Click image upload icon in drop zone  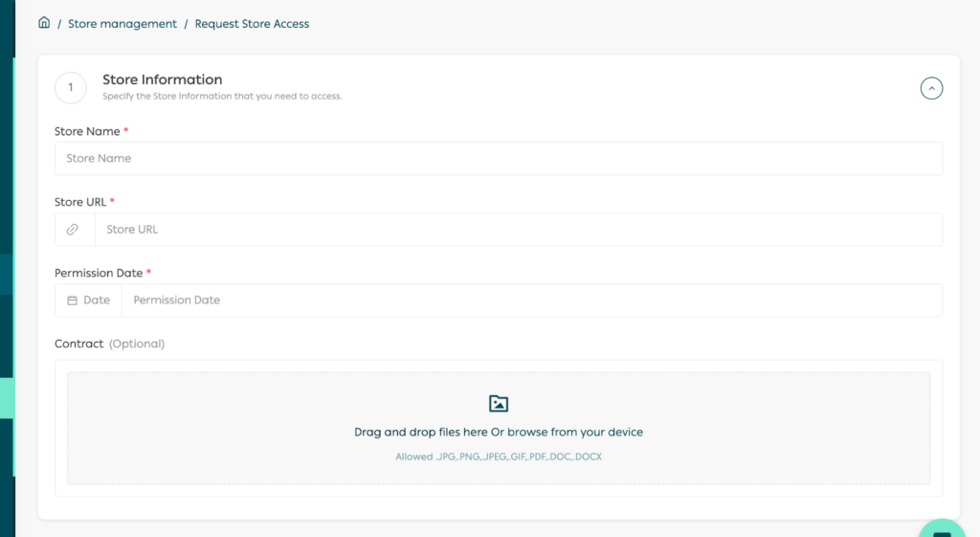pos(498,403)
